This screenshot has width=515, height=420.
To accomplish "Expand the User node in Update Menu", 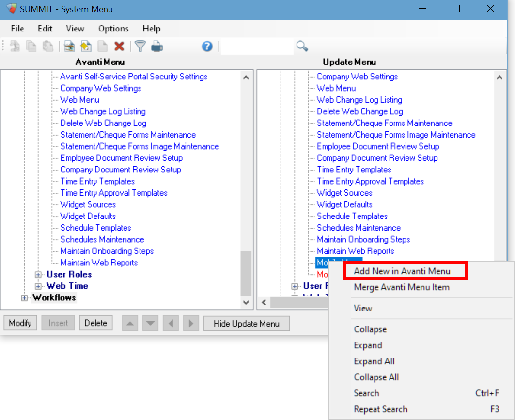I will (295, 286).
